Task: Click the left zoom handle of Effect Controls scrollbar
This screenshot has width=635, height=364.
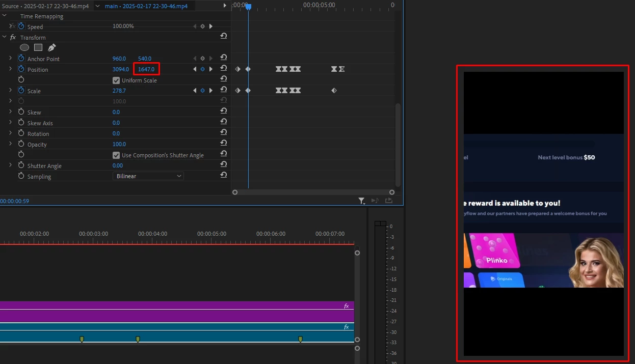Action: (235, 192)
